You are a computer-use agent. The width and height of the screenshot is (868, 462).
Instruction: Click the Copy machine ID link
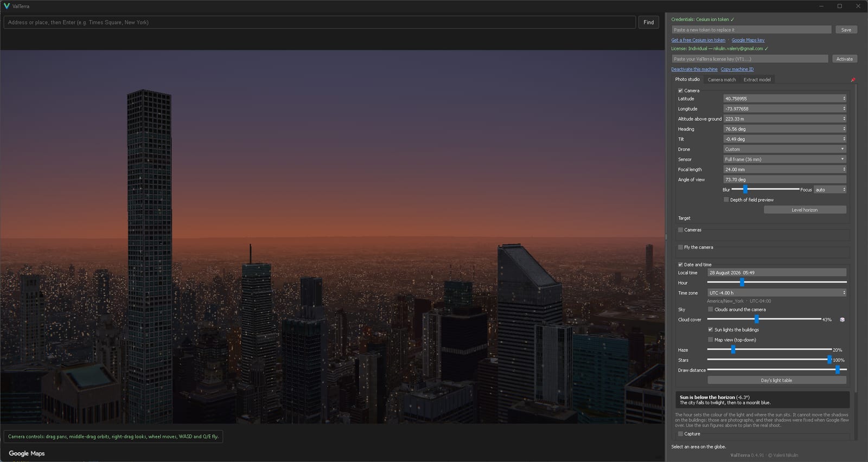(x=737, y=69)
